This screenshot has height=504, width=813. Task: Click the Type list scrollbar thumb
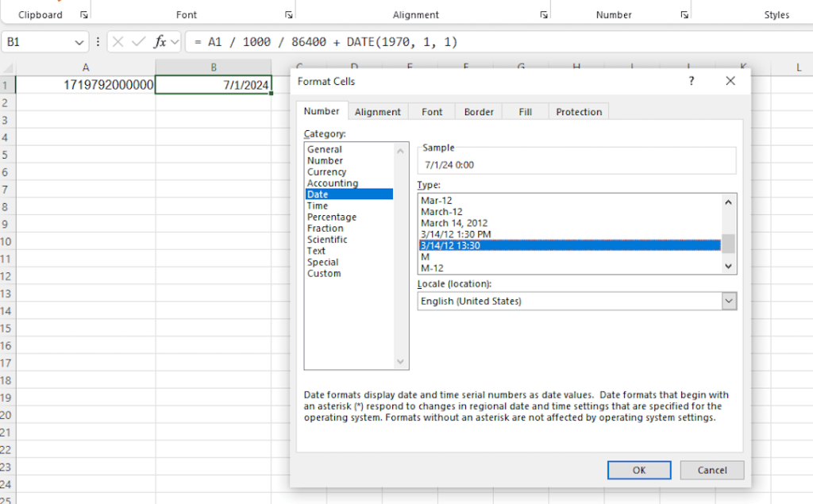click(x=729, y=244)
